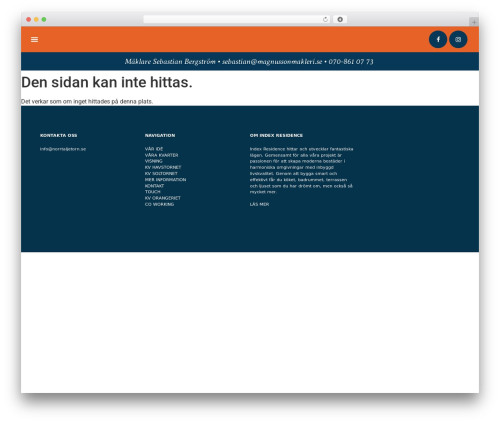500x423 pixels.
Task: Open KV HAVSTORNET footer link
Action: (x=163, y=167)
